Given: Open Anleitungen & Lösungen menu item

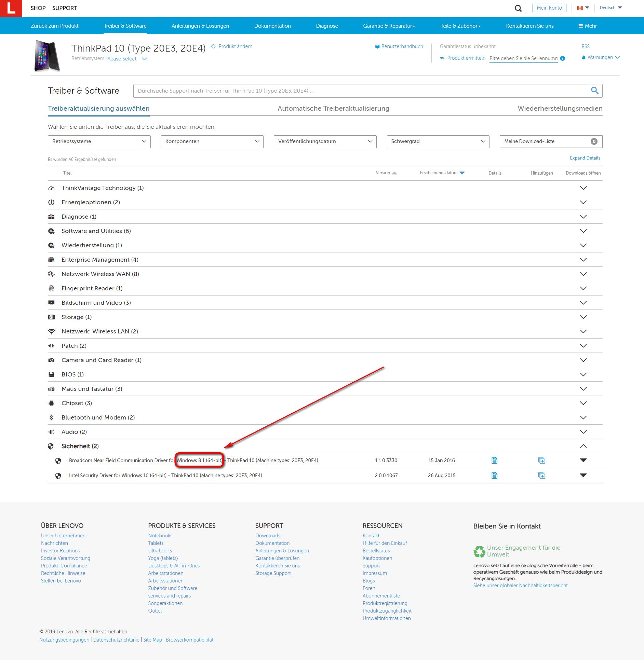Looking at the screenshot, I should point(200,26).
